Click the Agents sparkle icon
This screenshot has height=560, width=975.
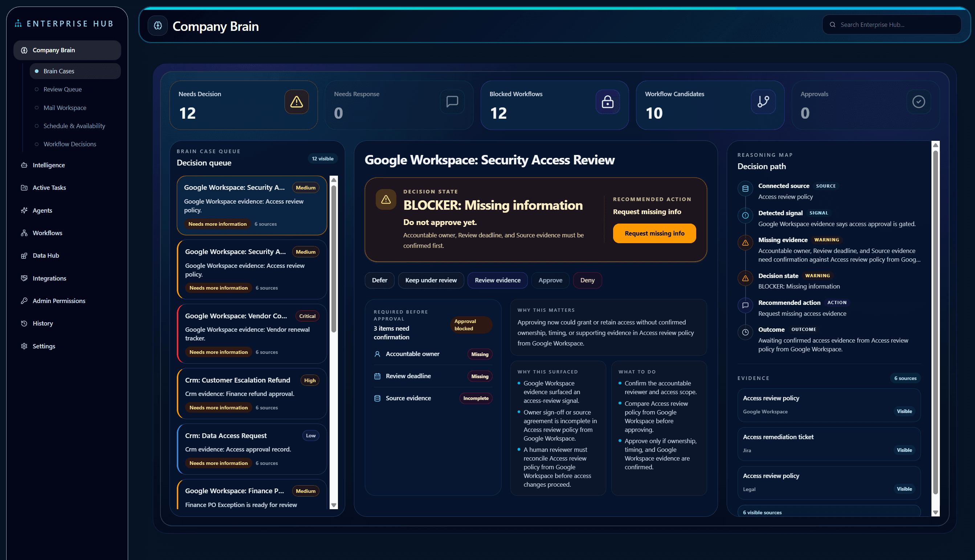coord(24,210)
